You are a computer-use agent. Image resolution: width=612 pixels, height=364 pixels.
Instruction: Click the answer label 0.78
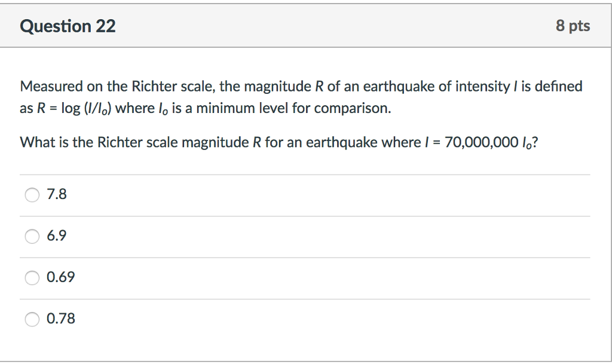point(60,319)
